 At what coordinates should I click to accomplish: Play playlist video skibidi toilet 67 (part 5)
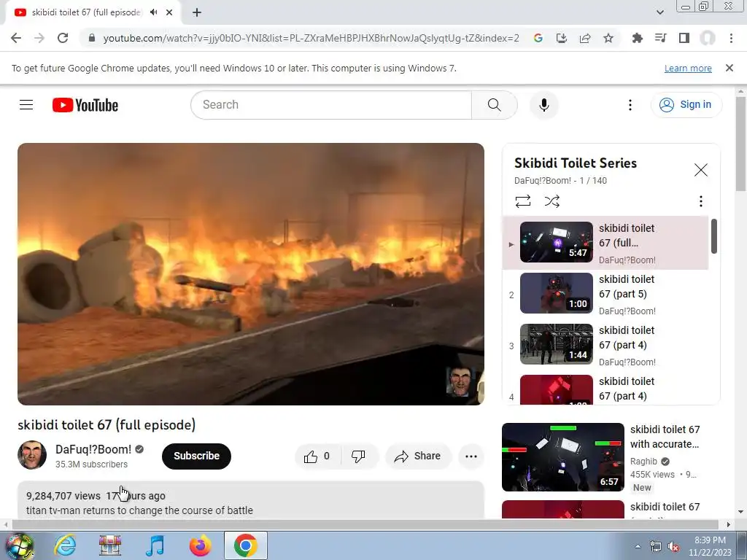coord(605,293)
